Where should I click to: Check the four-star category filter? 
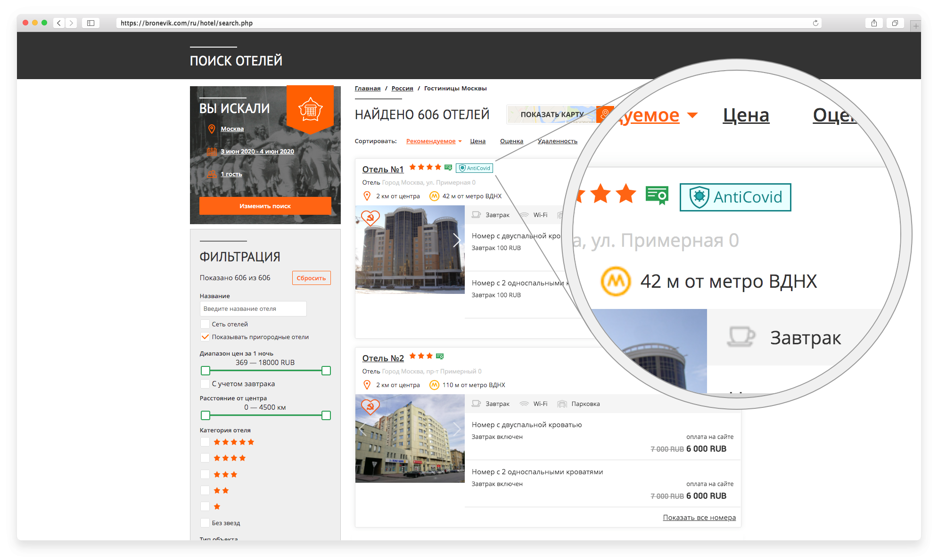(x=205, y=458)
